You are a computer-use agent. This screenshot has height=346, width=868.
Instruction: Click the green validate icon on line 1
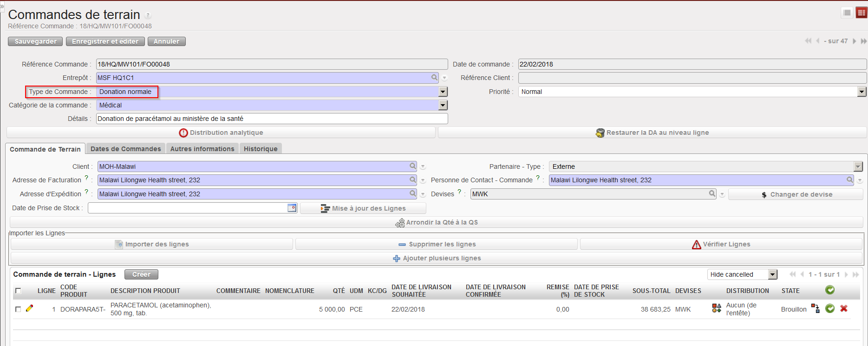[x=830, y=308]
